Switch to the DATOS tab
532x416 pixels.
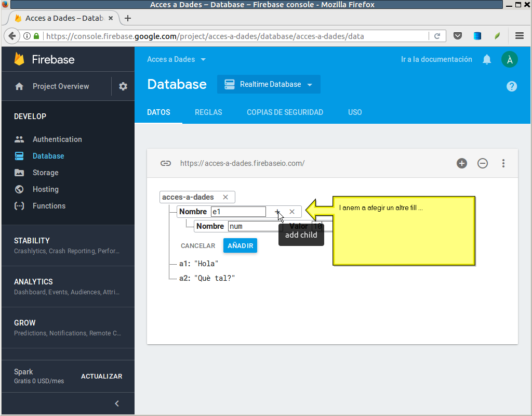(158, 112)
